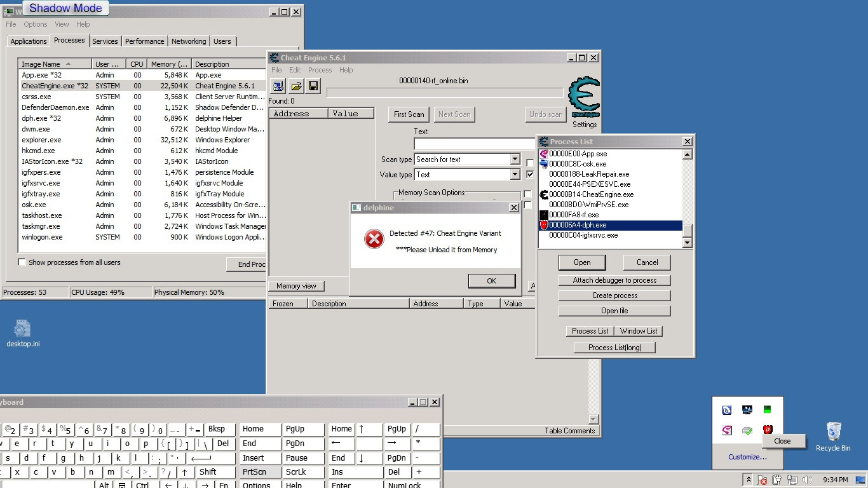Click OK in the delphine error dialog
868x488 pixels.
click(x=492, y=281)
